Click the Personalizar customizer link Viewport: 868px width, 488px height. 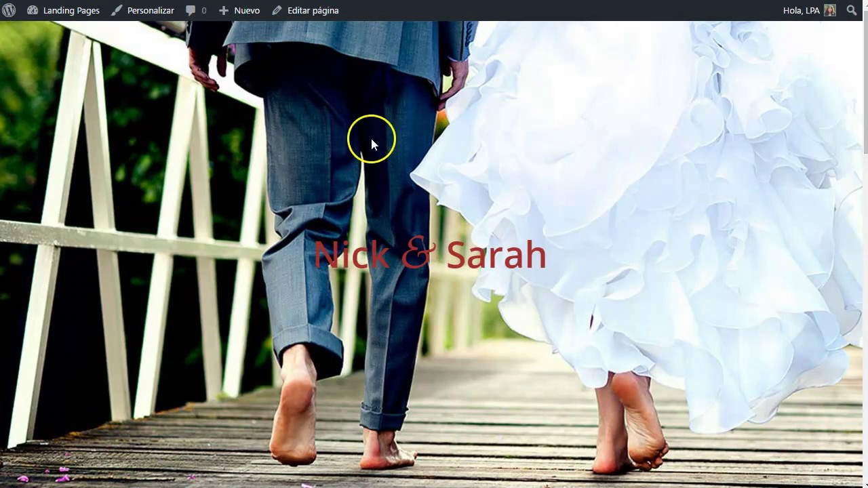[x=142, y=10]
